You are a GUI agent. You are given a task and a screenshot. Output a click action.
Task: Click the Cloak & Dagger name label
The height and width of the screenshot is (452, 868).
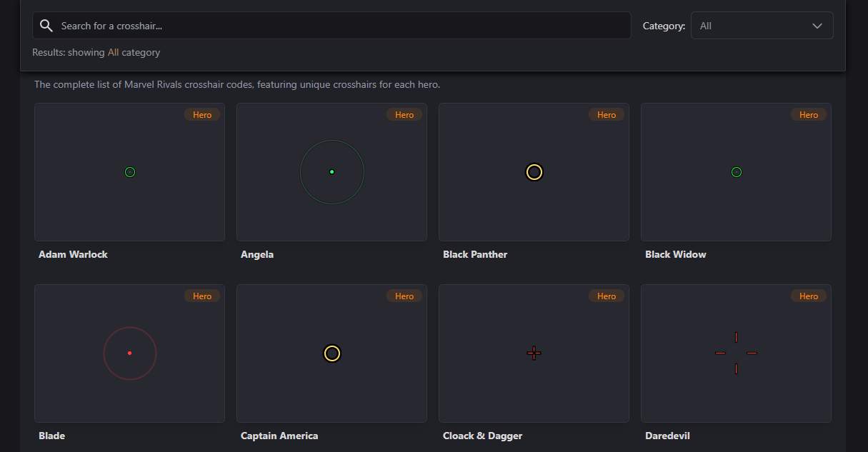coord(483,436)
